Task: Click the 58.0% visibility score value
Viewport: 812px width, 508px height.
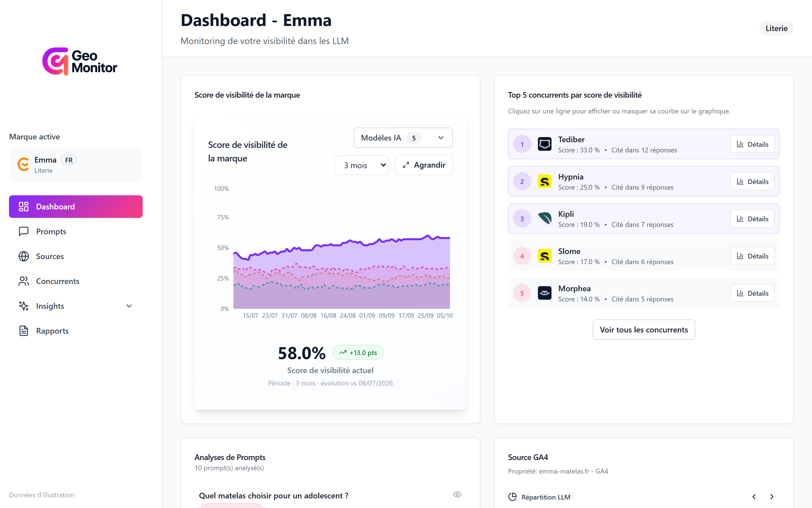Action: click(302, 353)
